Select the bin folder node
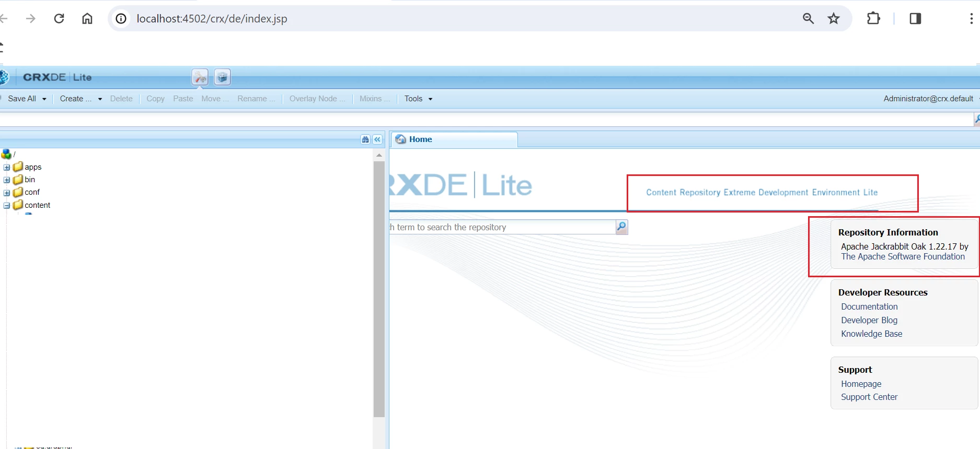Viewport: 980px width, 449px height. (x=30, y=180)
